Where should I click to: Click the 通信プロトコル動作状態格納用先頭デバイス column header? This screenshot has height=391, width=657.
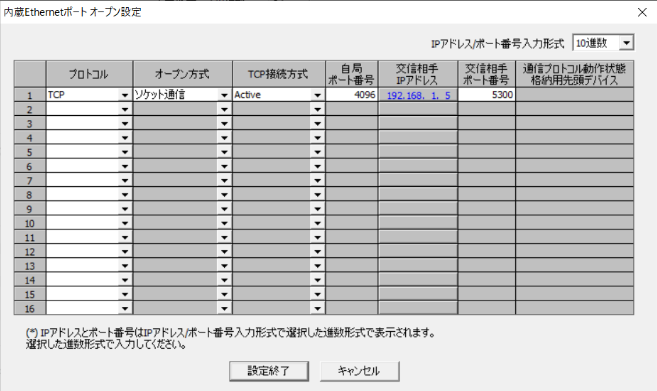point(574,74)
